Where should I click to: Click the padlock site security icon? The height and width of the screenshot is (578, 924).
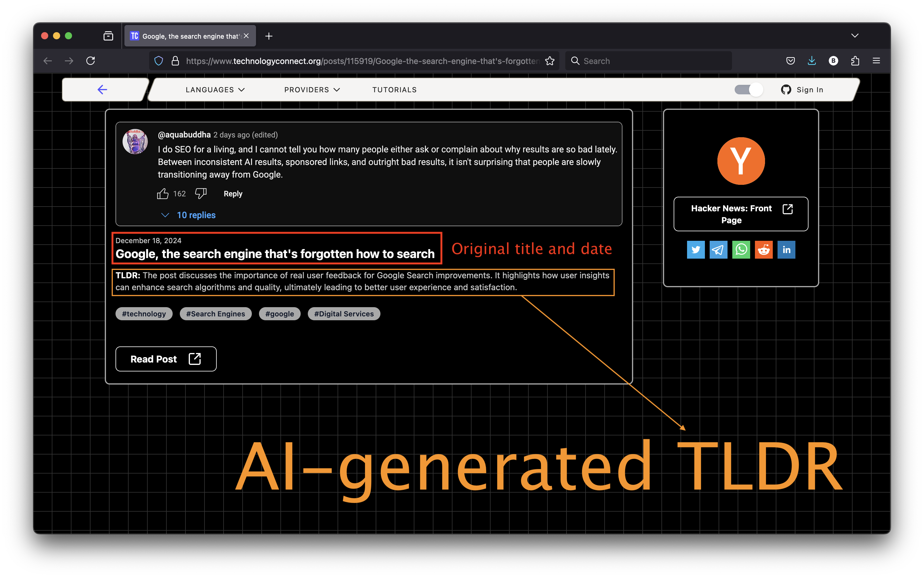[x=175, y=61]
